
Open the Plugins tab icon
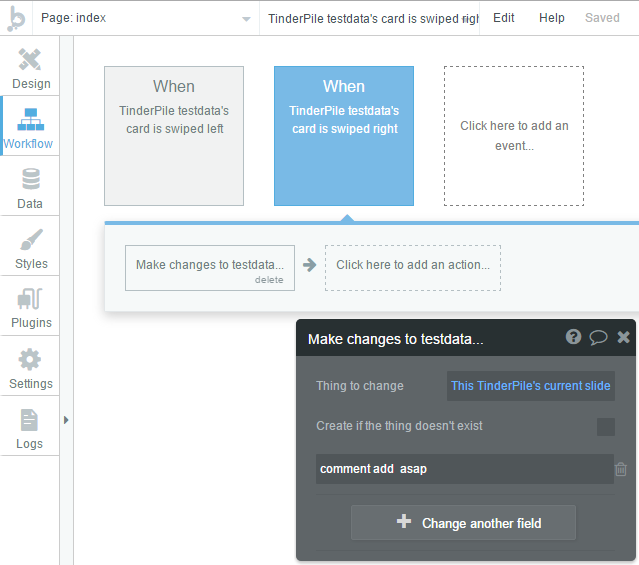[x=30, y=299]
